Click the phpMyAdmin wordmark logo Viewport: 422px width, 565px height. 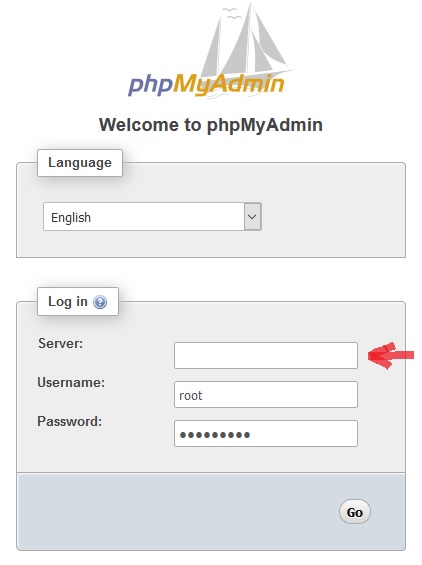pos(206,84)
